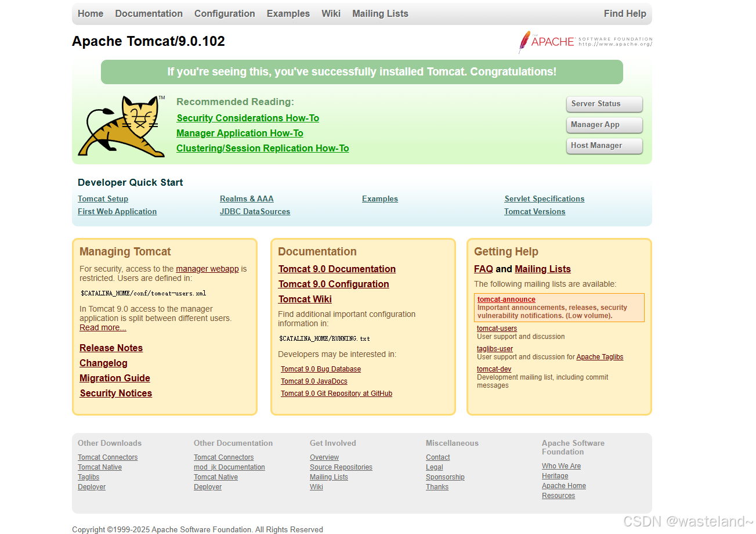Click Find Help in the navigation bar
The width and height of the screenshot is (756, 534).
(625, 13)
